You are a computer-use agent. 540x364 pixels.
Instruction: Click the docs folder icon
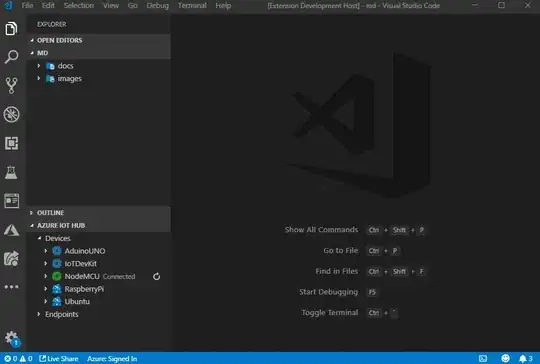click(50, 66)
